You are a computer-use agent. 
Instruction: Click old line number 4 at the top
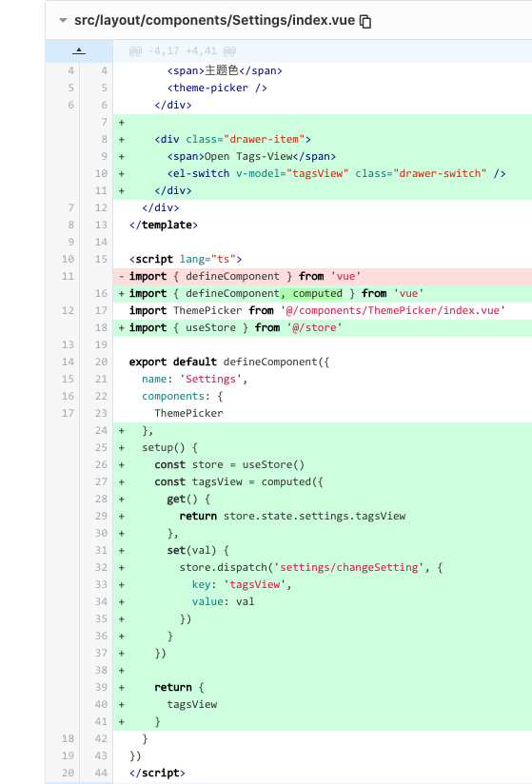coord(71,70)
